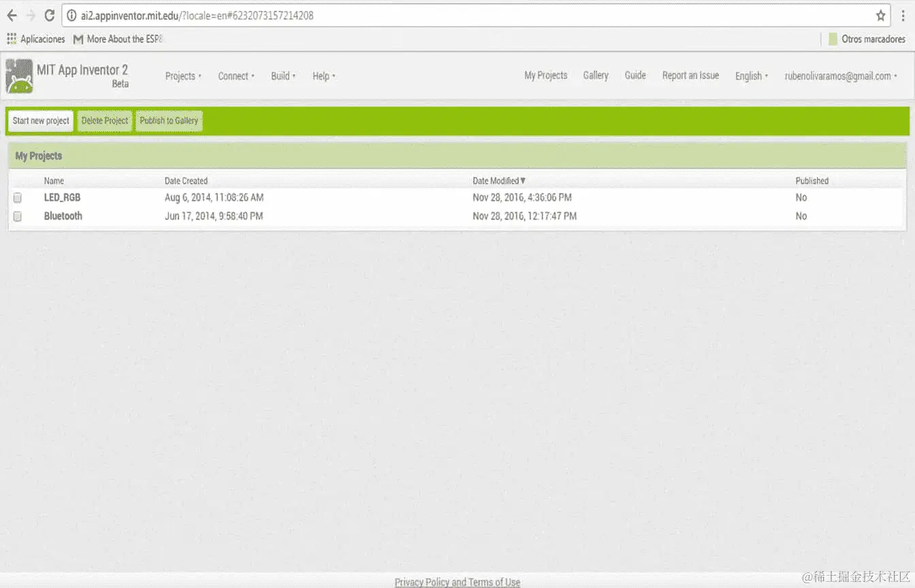915x588 pixels.
Task: Open the Otros marcadores bookmarks folder
Action: click(x=867, y=39)
